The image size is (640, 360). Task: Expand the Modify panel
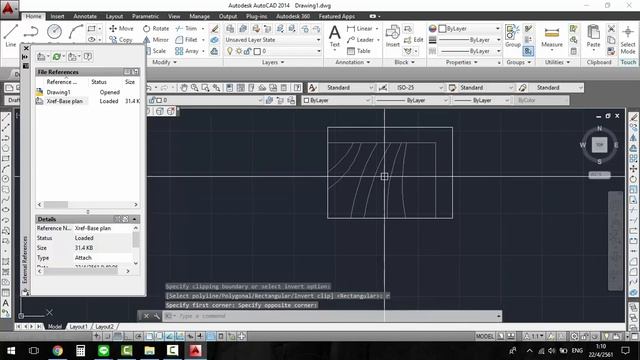tap(164, 62)
